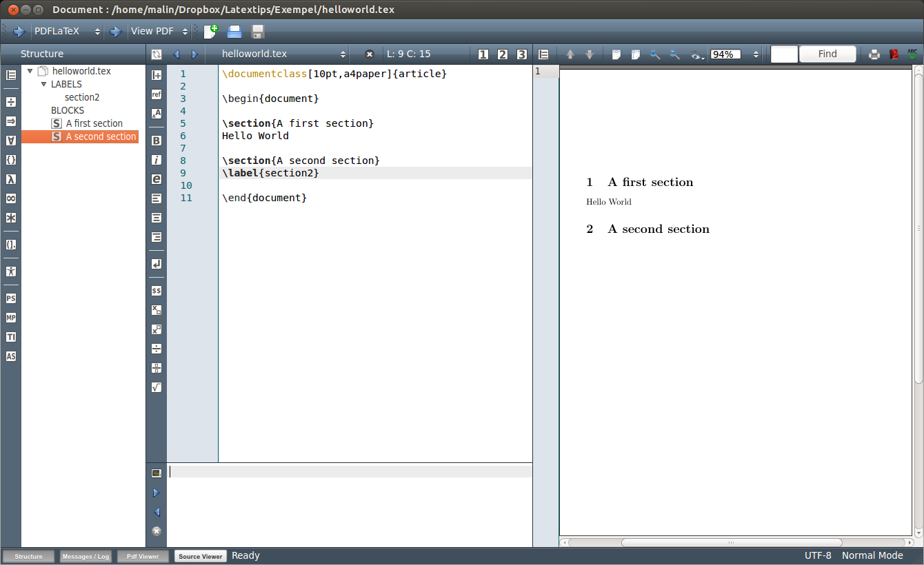Open the Greek letters (λ) panel
The image size is (924, 565).
pyautogui.click(x=11, y=179)
